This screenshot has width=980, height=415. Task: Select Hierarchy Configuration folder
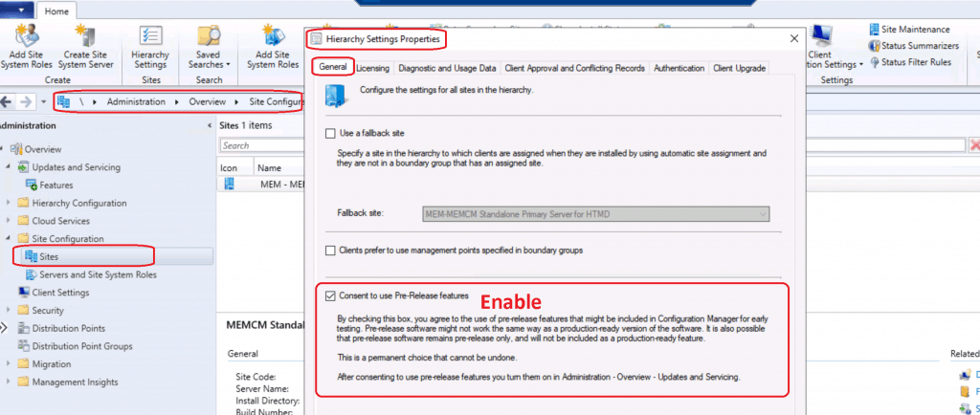tap(72, 203)
